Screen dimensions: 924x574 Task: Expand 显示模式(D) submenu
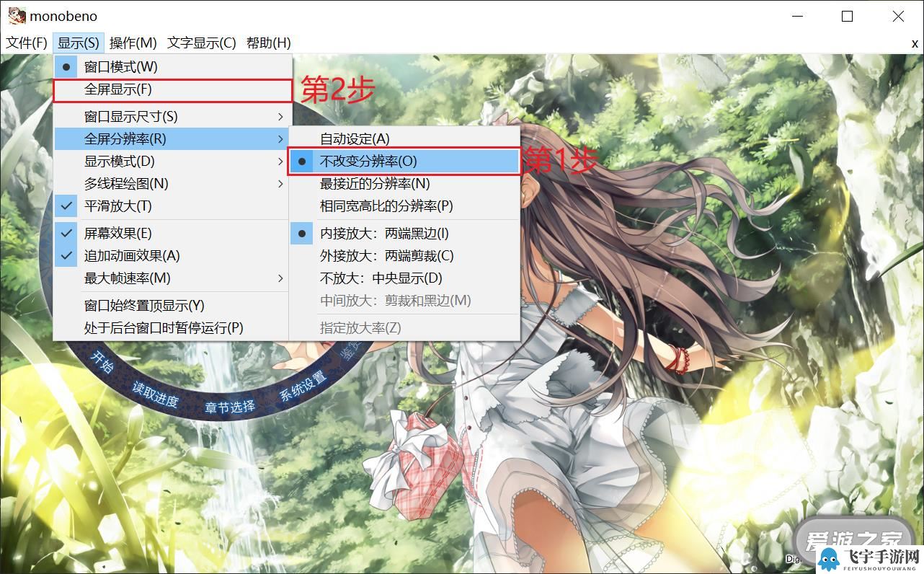(x=172, y=161)
